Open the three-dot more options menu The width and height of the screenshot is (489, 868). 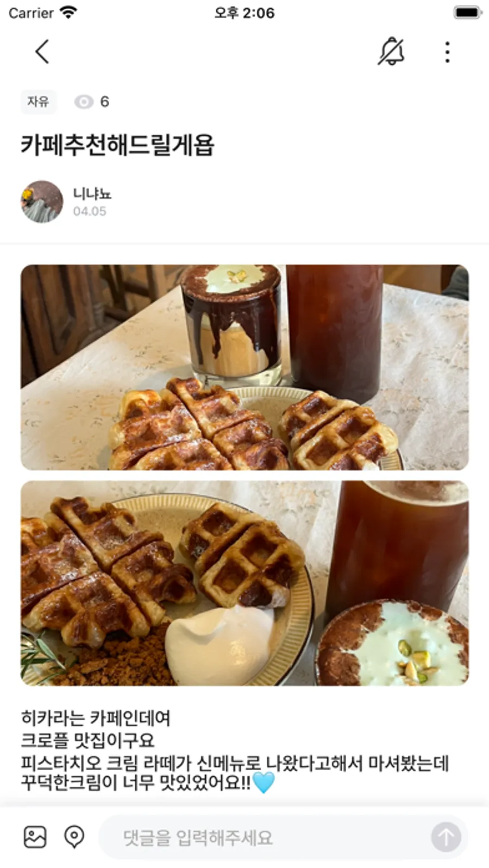(x=447, y=52)
